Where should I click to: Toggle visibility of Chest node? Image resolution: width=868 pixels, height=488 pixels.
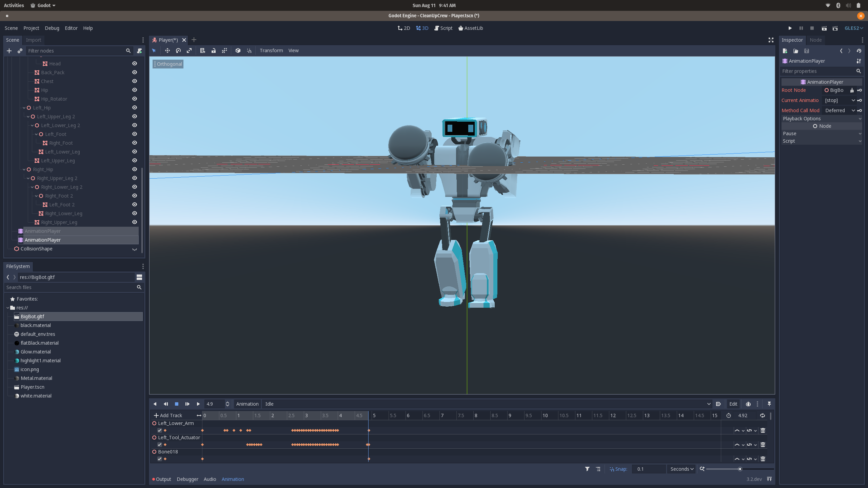(x=135, y=81)
